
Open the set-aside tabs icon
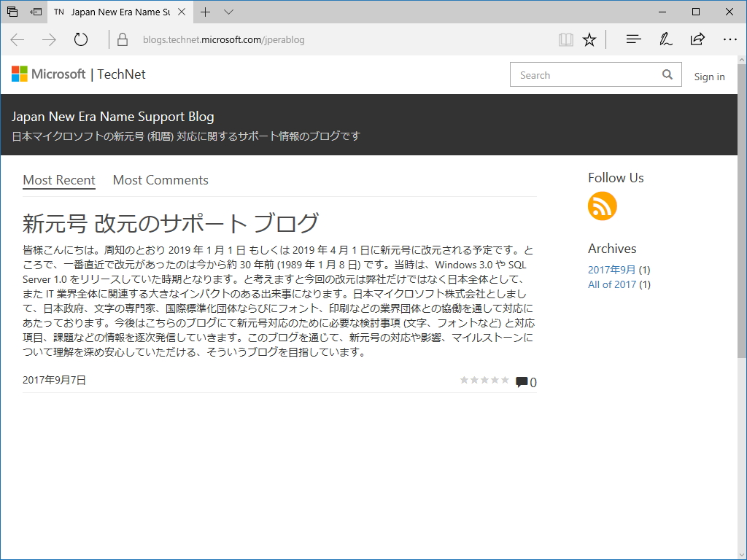point(36,12)
